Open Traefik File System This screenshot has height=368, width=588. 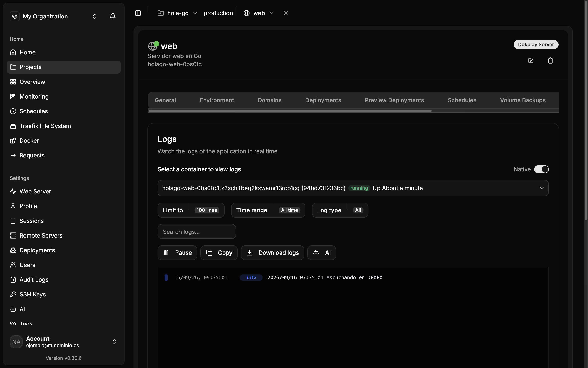pyautogui.click(x=63, y=126)
